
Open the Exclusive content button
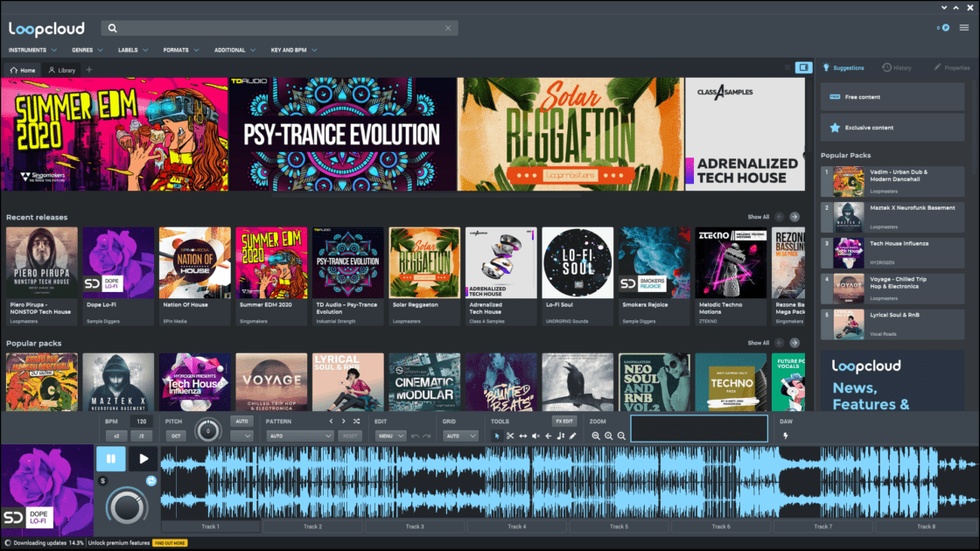click(892, 128)
